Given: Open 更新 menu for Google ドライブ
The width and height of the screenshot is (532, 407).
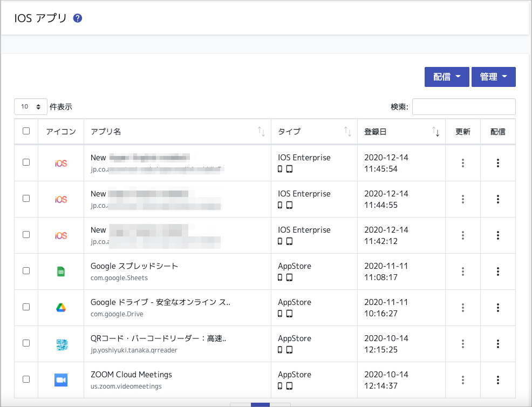Looking at the screenshot, I should (463, 308).
